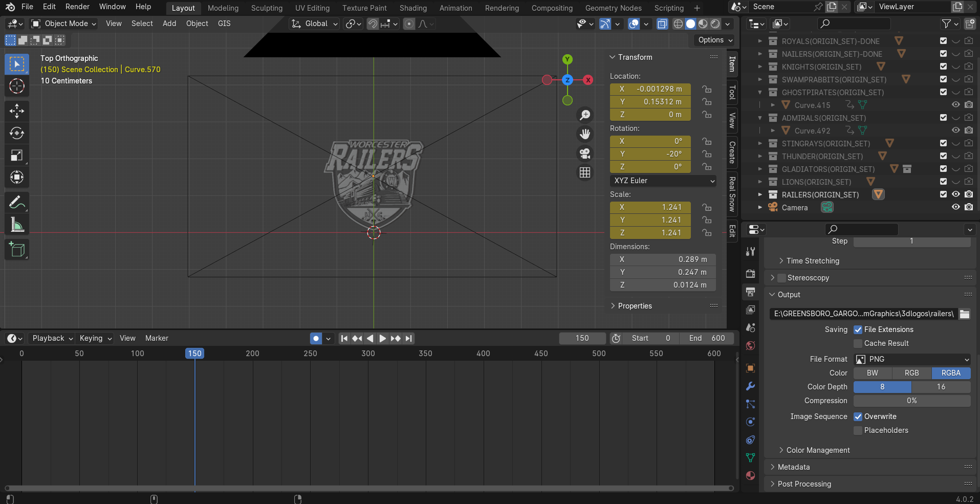Click the output path field
Screen dimensions: 980x504
[863, 314]
